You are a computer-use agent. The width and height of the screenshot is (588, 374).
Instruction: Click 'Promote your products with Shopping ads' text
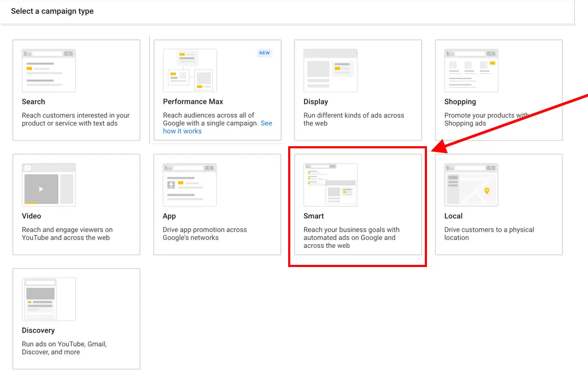tap(487, 119)
